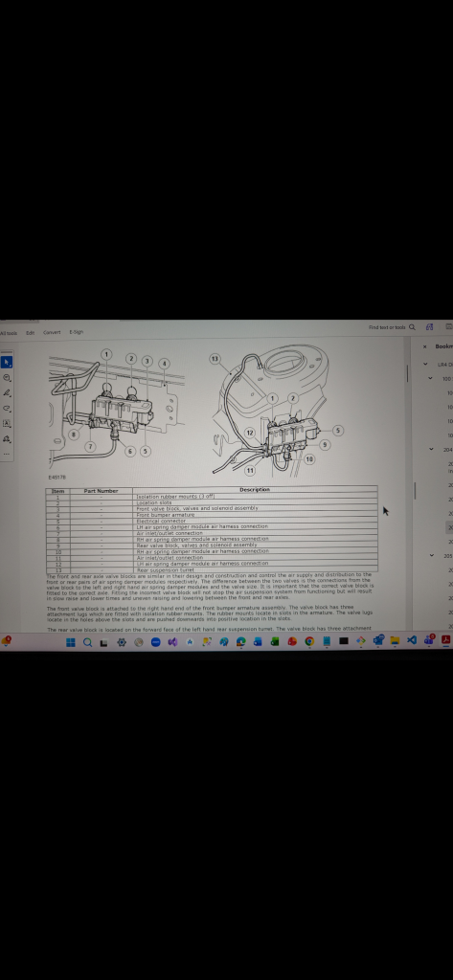Click the 'Description' table header
Viewport: 453px width, 980px height.
coord(255,489)
